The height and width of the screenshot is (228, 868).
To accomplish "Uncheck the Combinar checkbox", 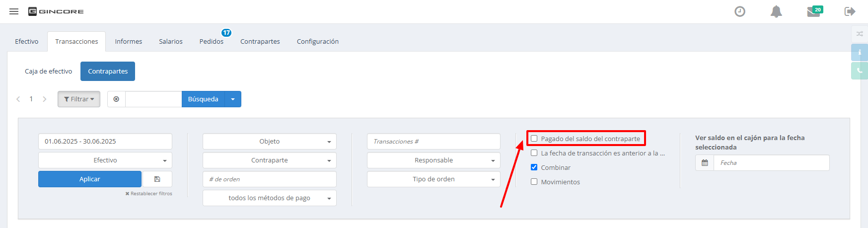I will [x=534, y=167].
